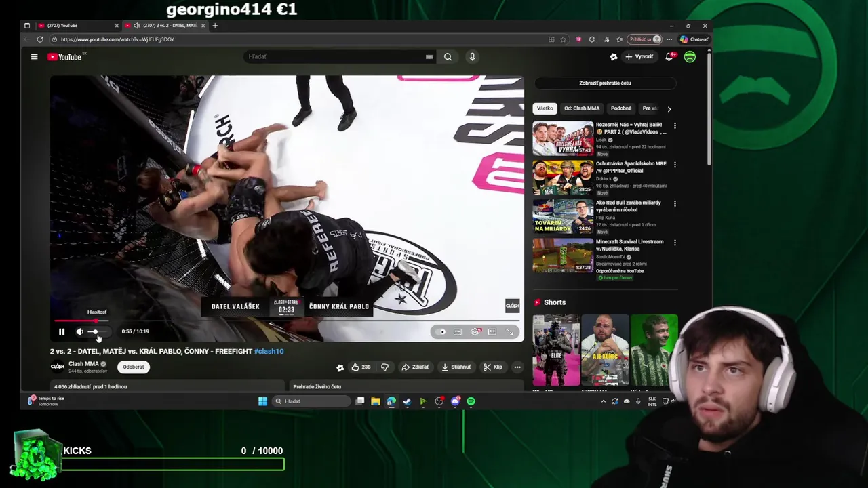The width and height of the screenshot is (868, 488).
Task: Click the YouTube search magnifier button
Action: tap(448, 57)
